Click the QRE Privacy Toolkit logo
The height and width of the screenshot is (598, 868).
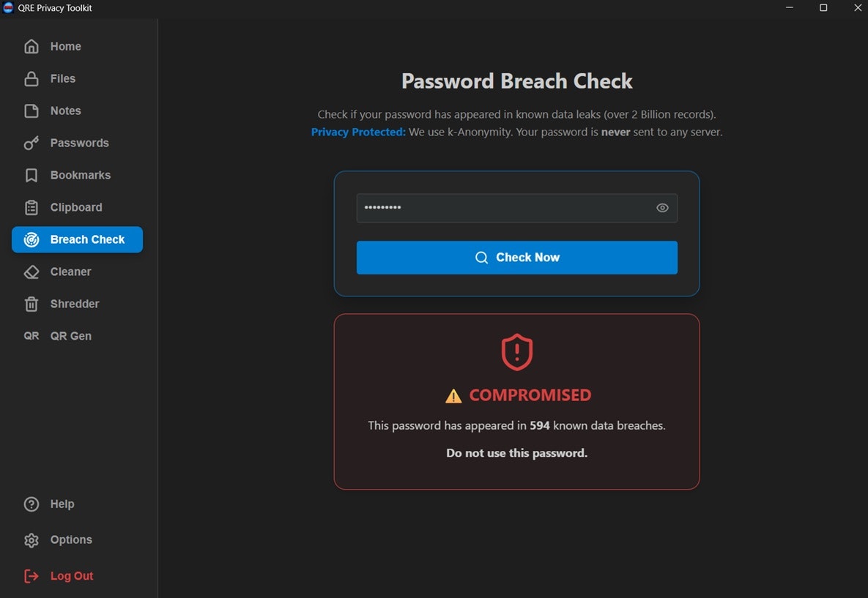[x=9, y=8]
